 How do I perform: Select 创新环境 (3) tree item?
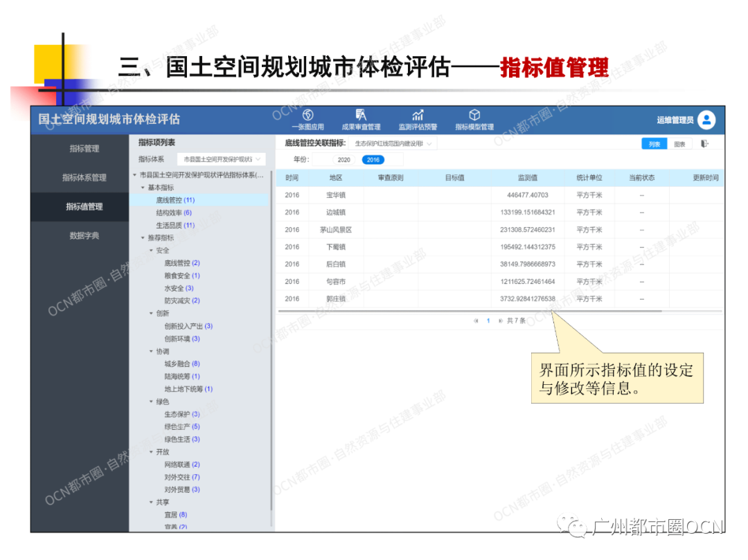[181, 339]
